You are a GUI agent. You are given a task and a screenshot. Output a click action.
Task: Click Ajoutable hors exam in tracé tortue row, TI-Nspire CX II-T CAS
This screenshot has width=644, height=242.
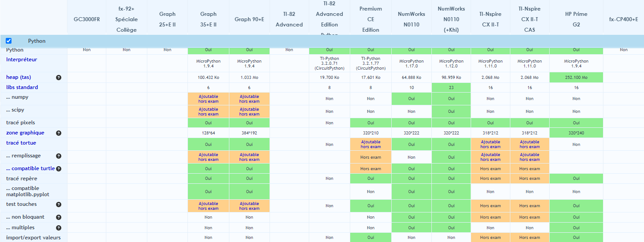click(529, 145)
